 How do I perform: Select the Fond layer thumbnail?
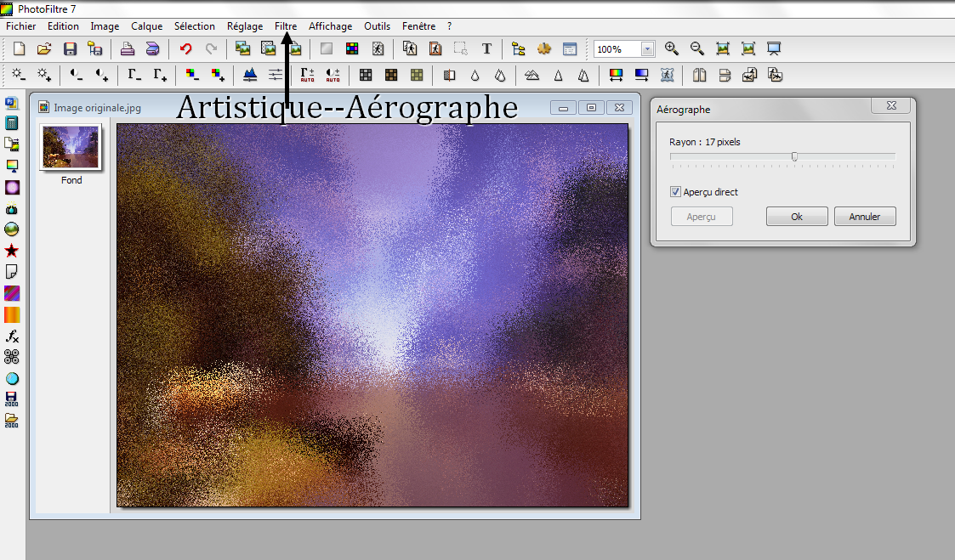pyautogui.click(x=71, y=147)
